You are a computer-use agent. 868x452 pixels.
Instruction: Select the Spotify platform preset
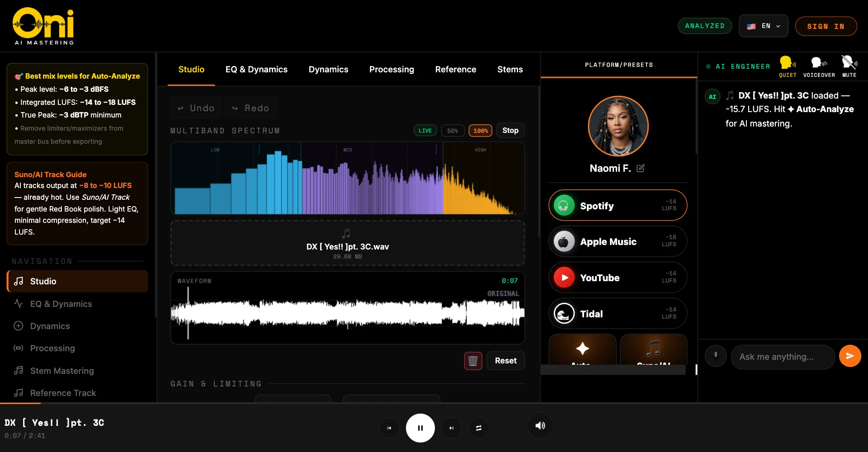(618, 205)
